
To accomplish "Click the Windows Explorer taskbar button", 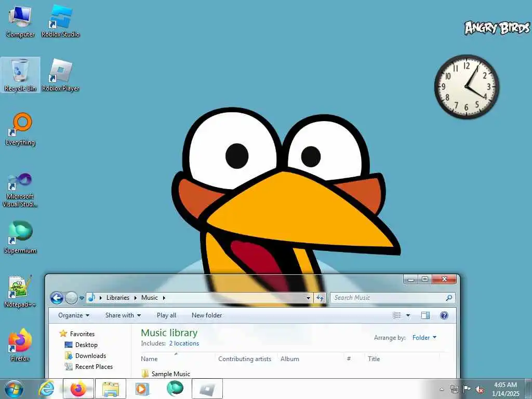I will pos(111,389).
